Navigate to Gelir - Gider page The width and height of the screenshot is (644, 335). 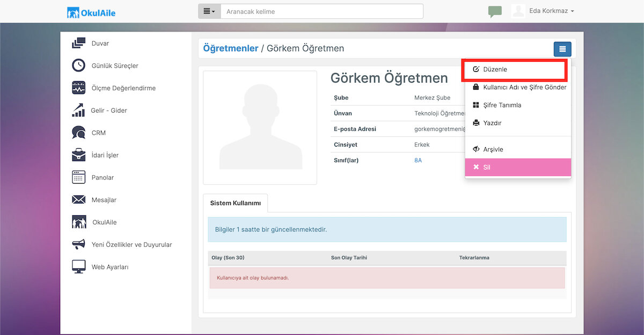[109, 110]
